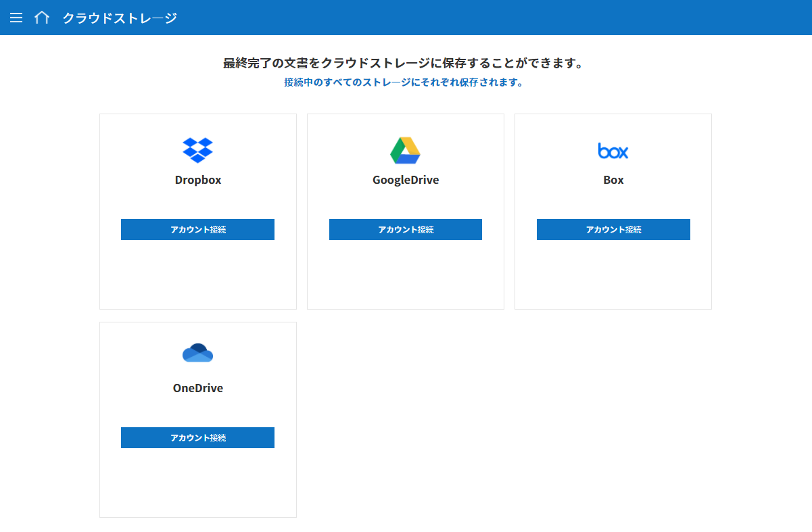The image size is (812, 532).
Task: Connect account for Box
Action: click(613, 229)
